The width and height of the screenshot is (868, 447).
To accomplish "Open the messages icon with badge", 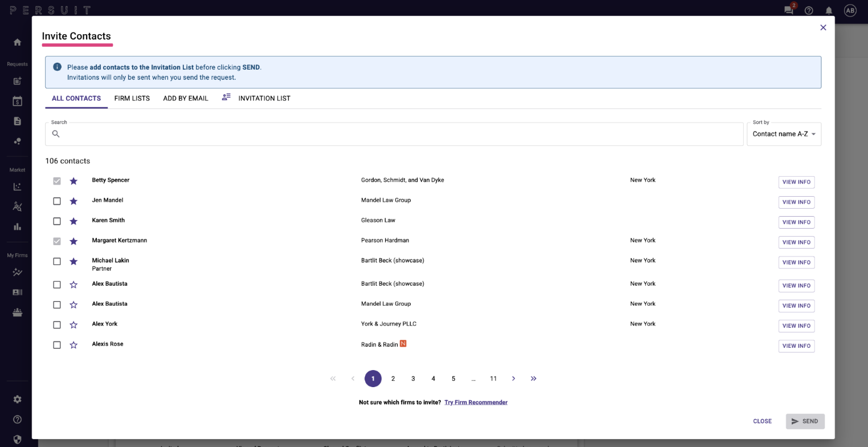I will [789, 10].
